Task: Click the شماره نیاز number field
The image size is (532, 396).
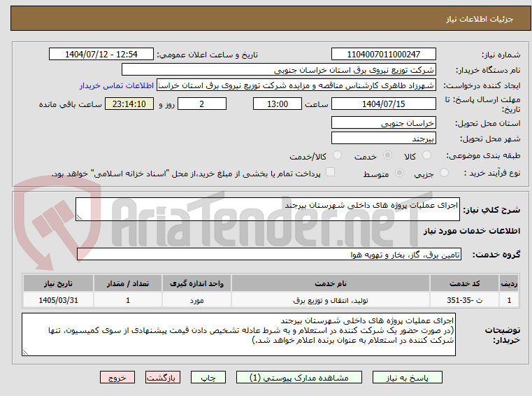Action: [x=383, y=55]
